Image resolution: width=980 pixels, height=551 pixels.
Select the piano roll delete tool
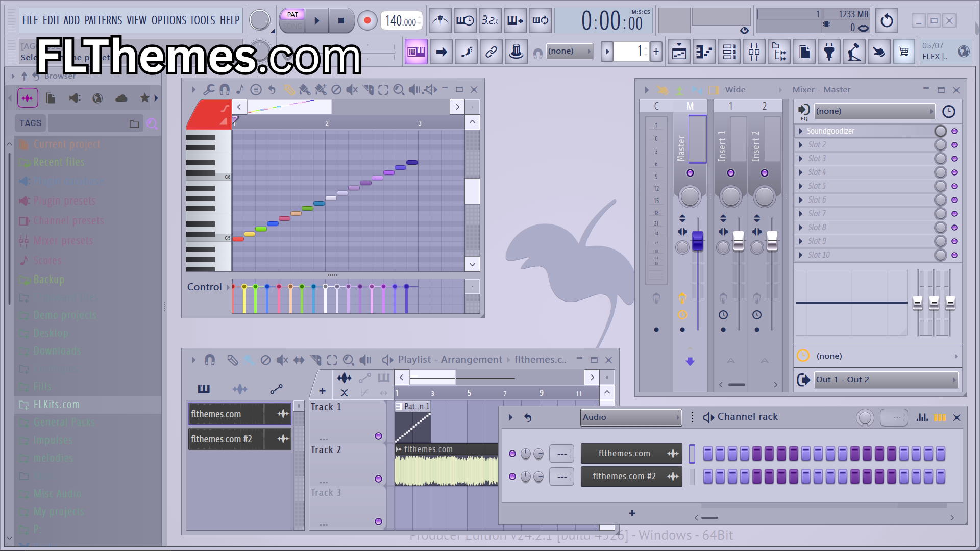pos(336,90)
